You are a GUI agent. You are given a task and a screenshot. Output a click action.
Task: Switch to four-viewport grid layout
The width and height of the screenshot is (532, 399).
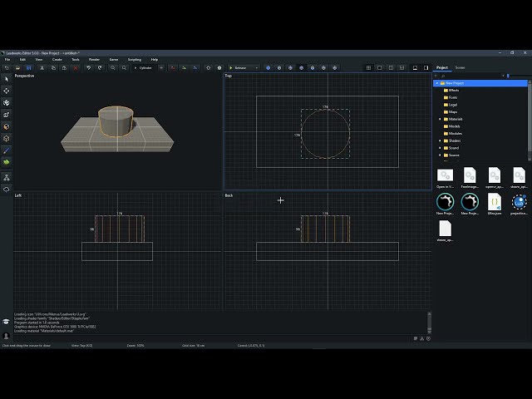368,68
